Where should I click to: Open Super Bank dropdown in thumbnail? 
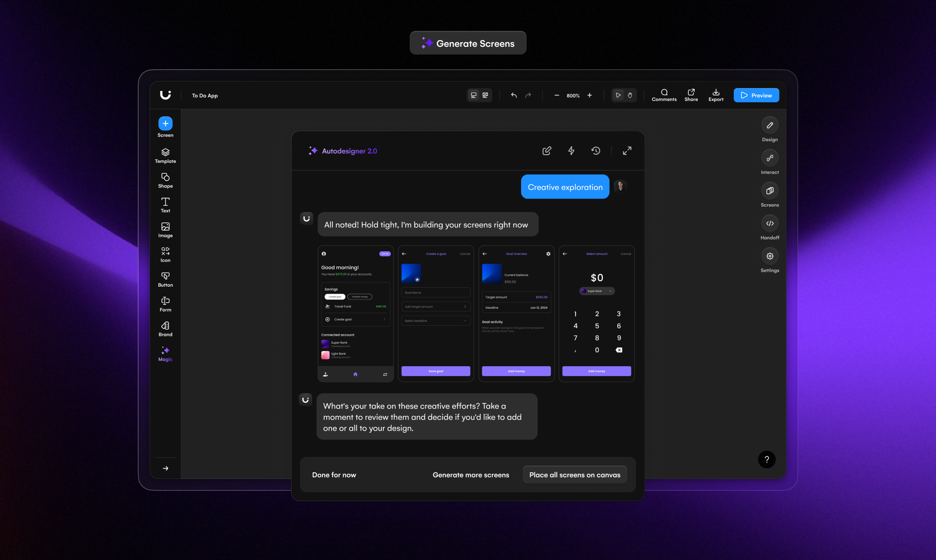597,291
